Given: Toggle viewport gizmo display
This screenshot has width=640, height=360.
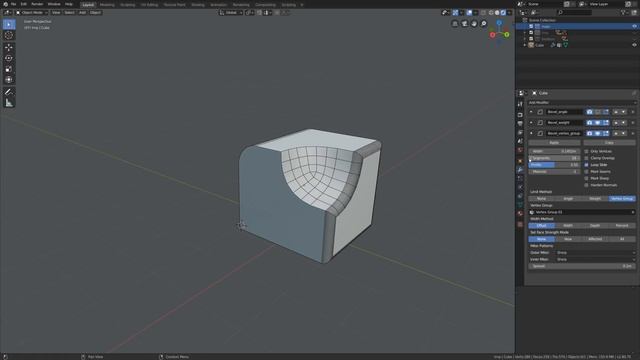Looking at the screenshot, I should 456,13.
